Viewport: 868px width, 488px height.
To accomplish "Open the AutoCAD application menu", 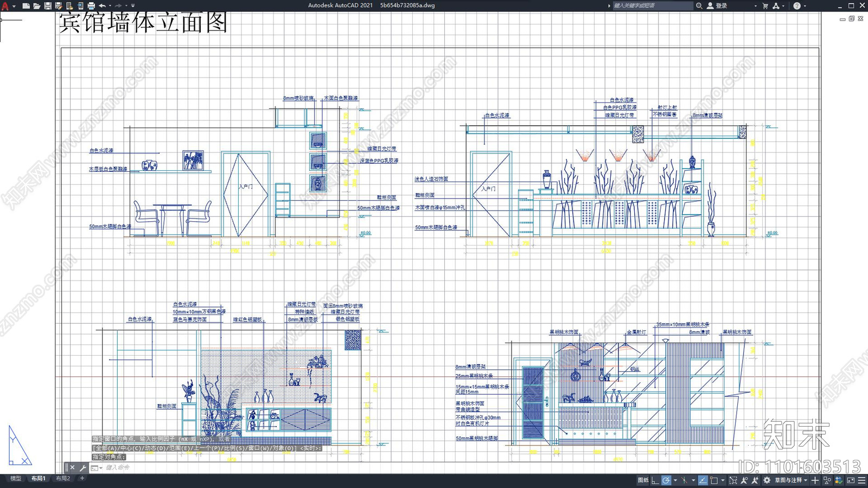I will tap(5, 5).
